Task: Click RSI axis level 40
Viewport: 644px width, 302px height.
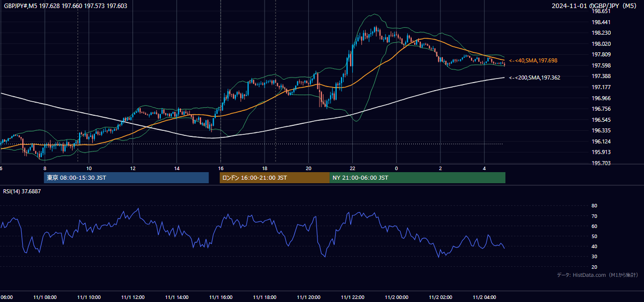Action: click(x=594, y=246)
